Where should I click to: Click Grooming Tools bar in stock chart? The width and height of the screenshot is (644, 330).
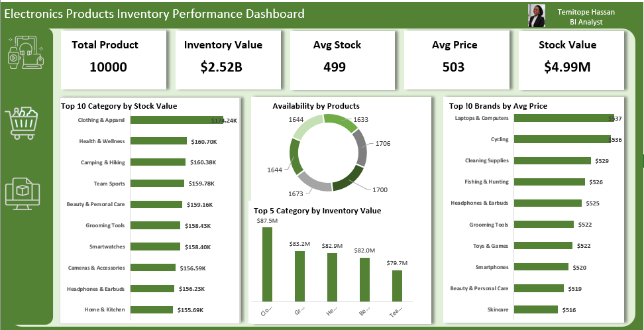click(x=155, y=225)
